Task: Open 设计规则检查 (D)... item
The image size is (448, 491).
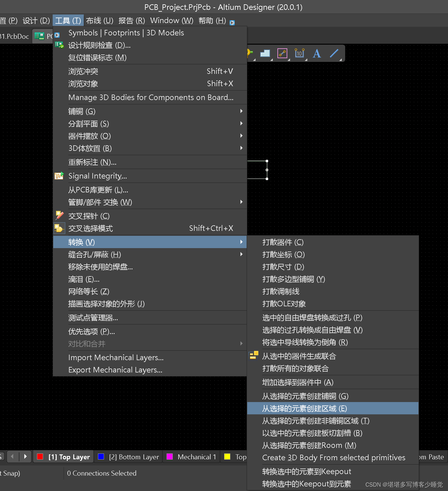Action: click(150, 45)
